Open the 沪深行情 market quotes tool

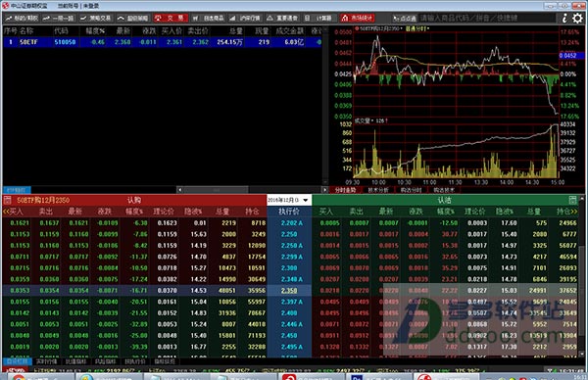pyautogui.click(x=245, y=18)
